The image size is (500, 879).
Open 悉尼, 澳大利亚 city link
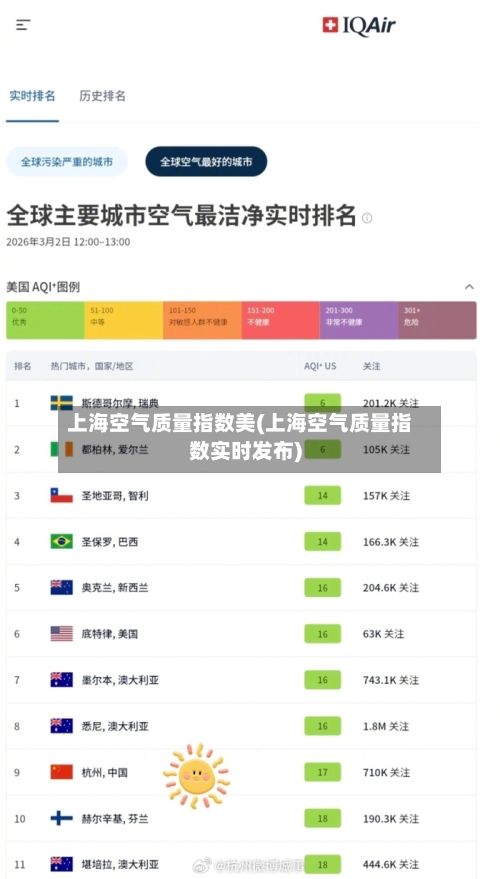click(x=115, y=726)
